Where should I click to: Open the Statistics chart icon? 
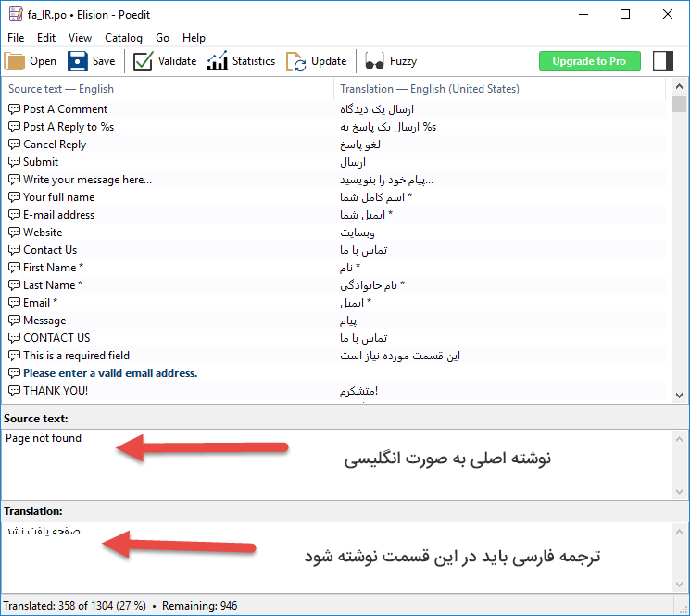[x=217, y=61]
